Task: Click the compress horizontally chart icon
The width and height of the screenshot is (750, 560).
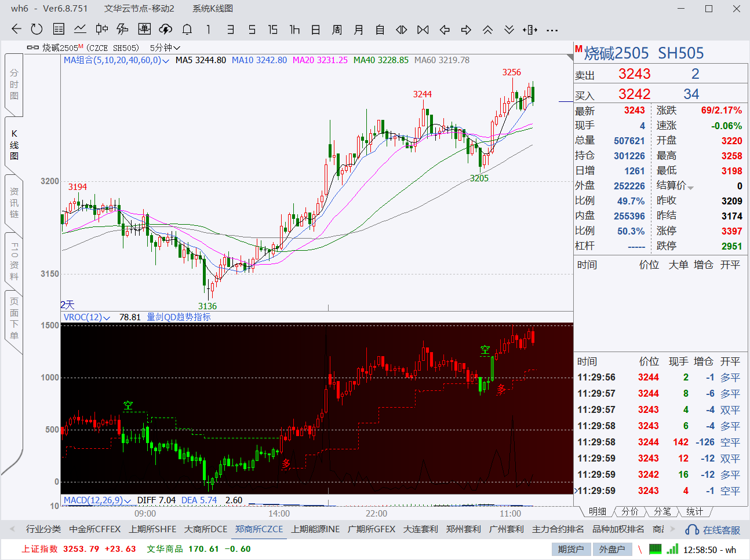Action: click(x=423, y=29)
